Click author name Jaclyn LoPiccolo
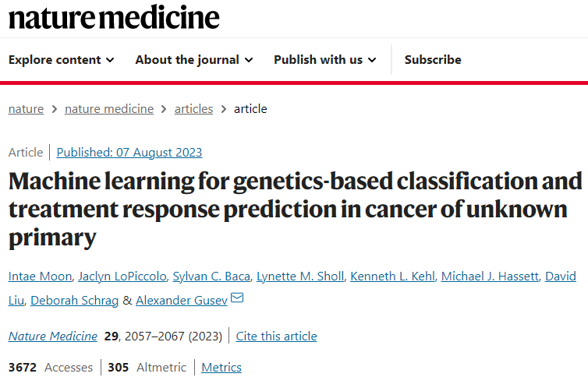 [x=122, y=277]
